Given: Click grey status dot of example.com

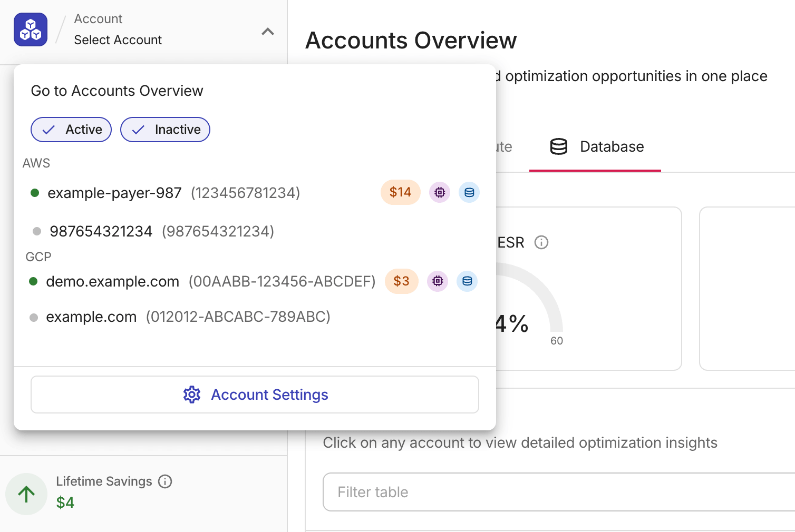Looking at the screenshot, I should coord(34,318).
